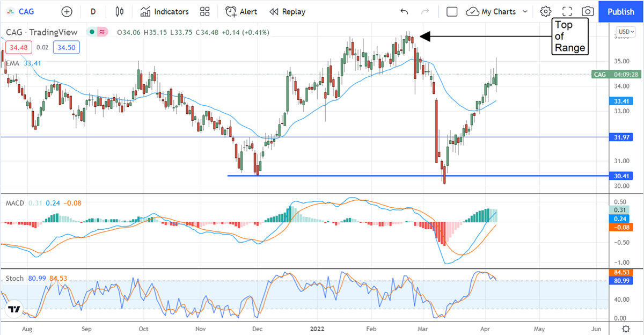Enter fullscreen mode
The image size is (644, 335).
tap(567, 11)
